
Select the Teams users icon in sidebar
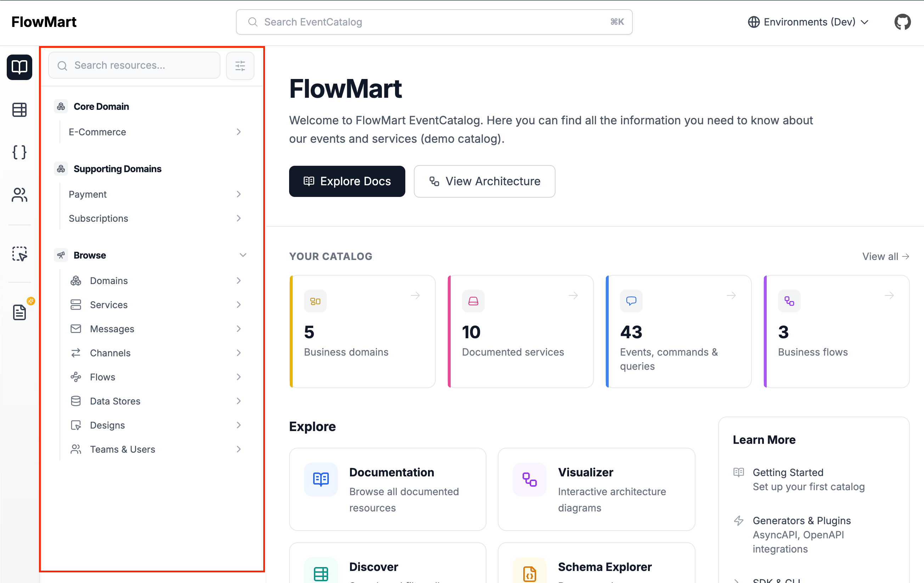tap(19, 195)
